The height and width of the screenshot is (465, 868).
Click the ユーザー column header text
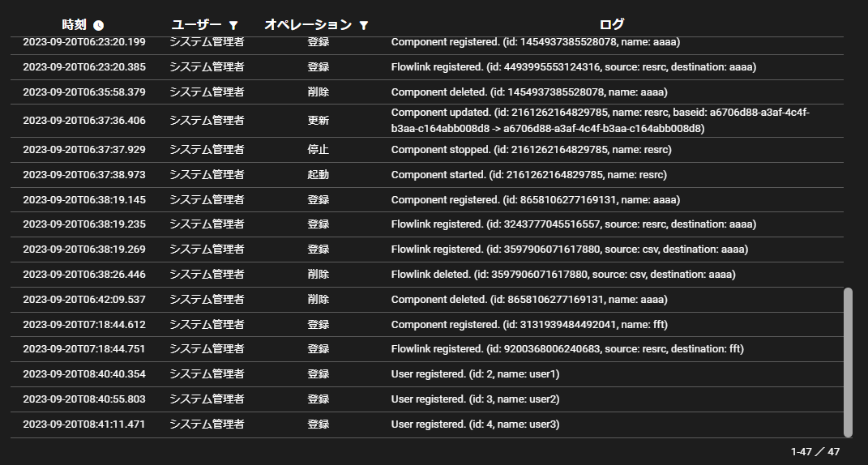(197, 25)
